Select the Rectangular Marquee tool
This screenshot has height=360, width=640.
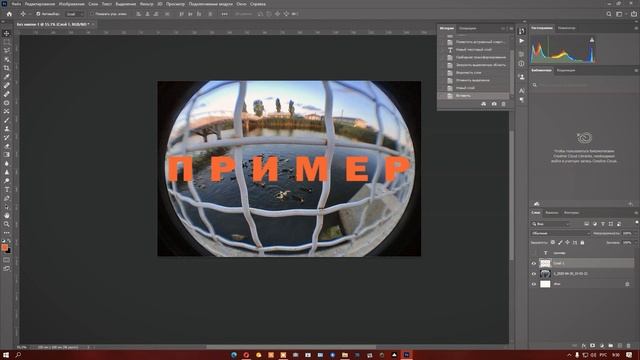coord(7,42)
